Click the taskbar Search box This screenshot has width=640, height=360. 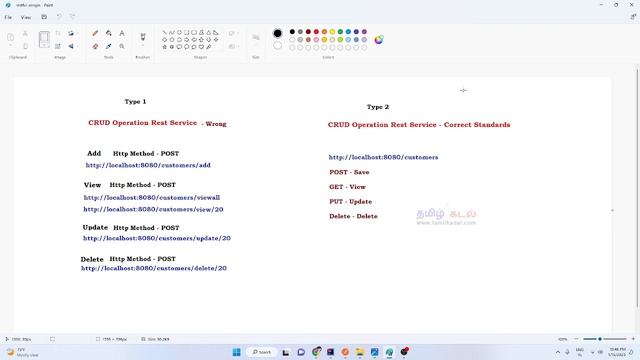(x=262, y=352)
